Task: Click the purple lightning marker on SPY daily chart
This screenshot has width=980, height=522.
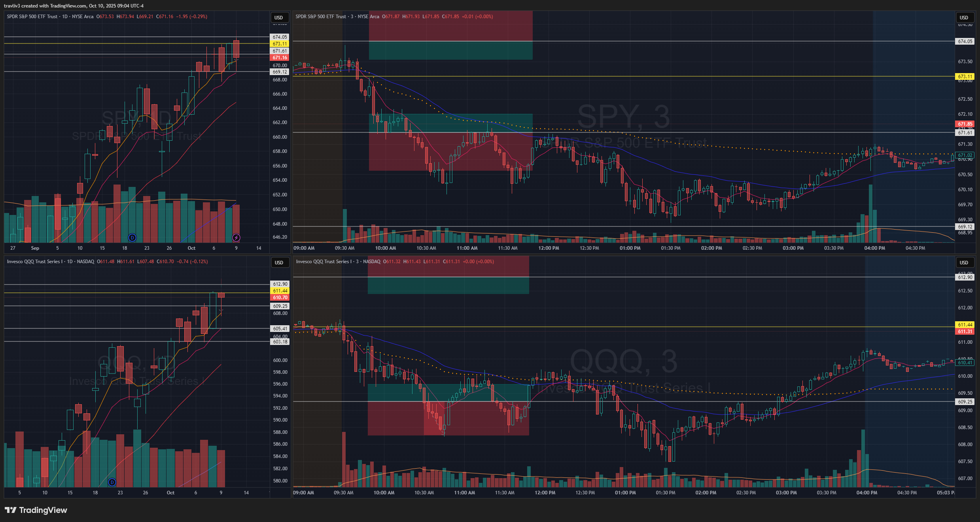Action: pyautogui.click(x=236, y=237)
